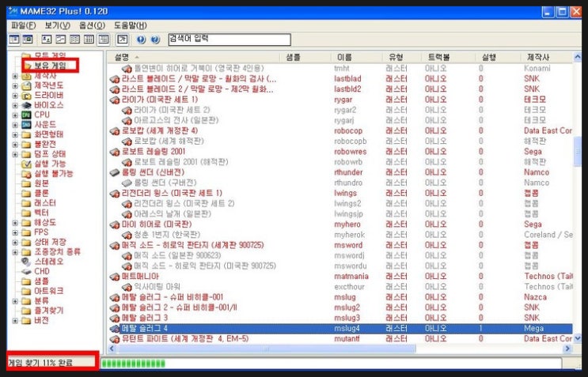588x377 pixels.
Task: Click the clone icon beside 청춘 1번지 (한국판)
Action: tap(127, 235)
